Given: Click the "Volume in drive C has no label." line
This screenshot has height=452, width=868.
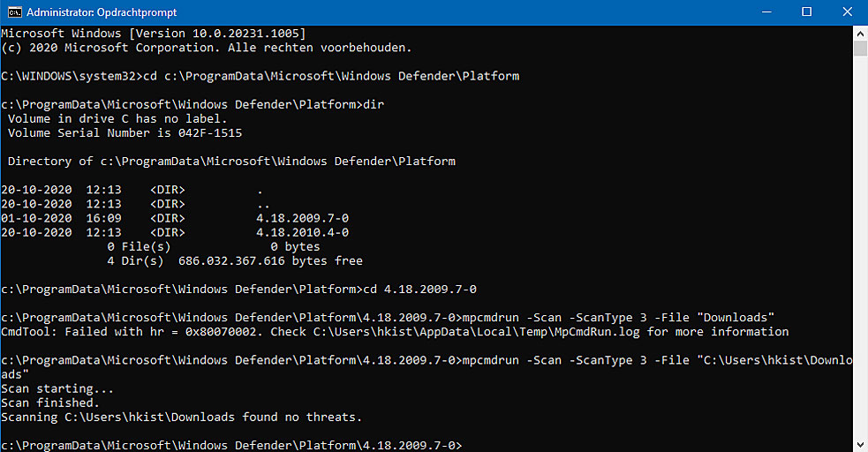Looking at the screenshot, I should pyautogui.click(x=117, y=118).
